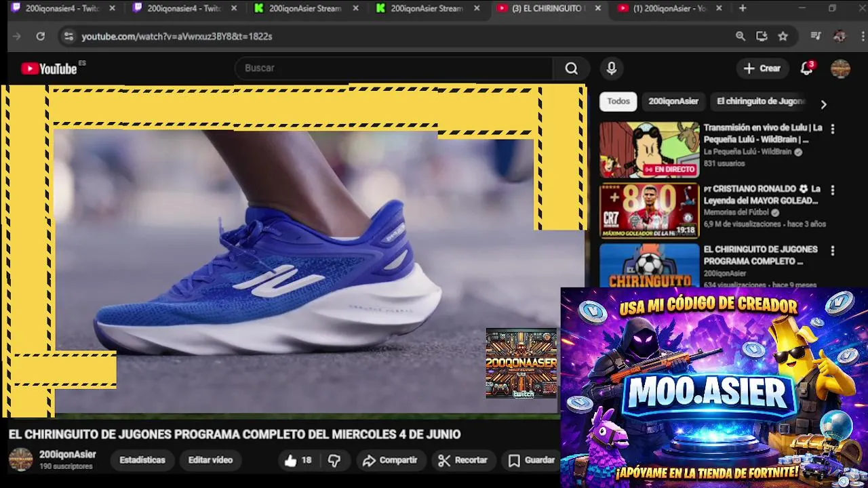Screen dimensions: 868x488
Task: Open title 'EL CHIRINGUITO DE JUGONES PROGRAMA COMPLETO ...' in sidebar
Action: (760, 256)
